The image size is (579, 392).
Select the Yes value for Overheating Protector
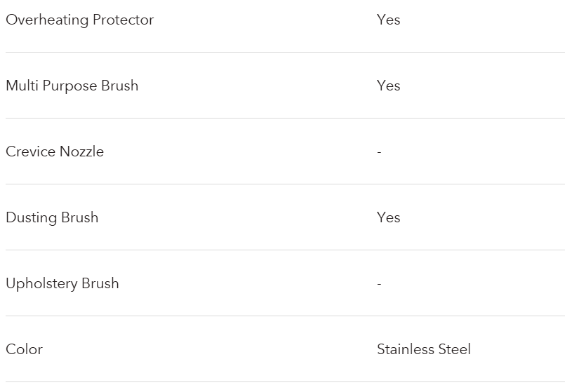[x=388, y=20]
